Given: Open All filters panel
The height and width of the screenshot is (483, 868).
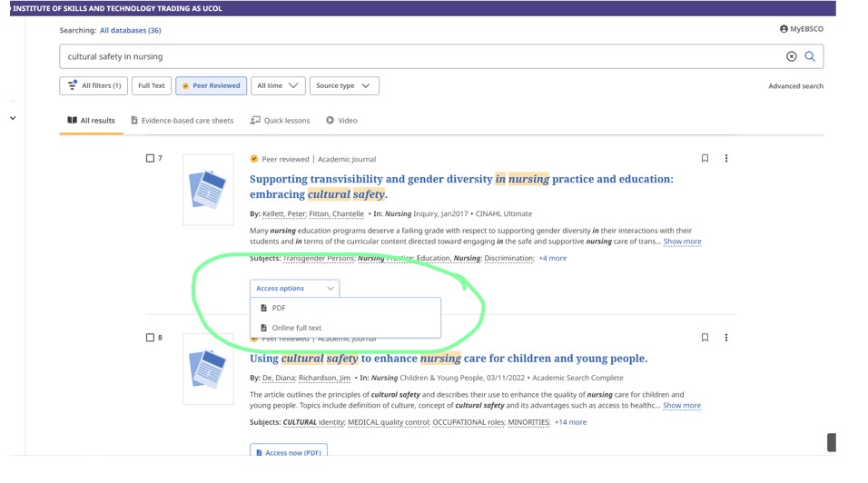Looking at the screenshot, I should pos(94,86).
